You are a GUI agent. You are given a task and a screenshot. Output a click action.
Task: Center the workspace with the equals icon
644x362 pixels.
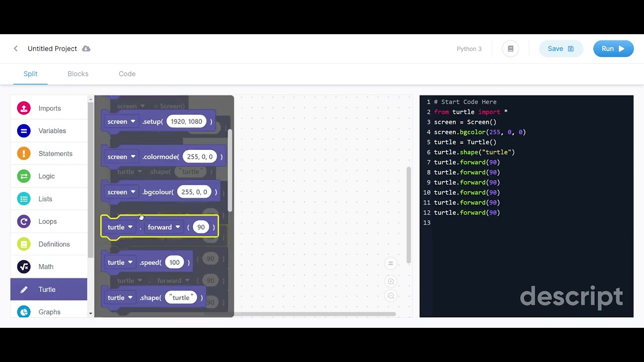[x=390, y=263]
